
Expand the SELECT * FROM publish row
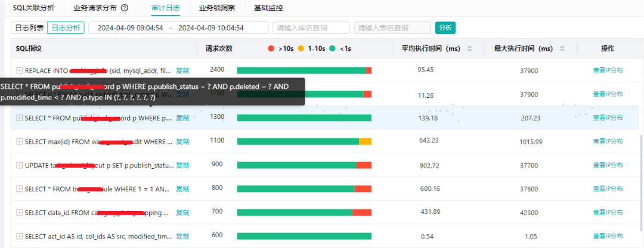19,118
